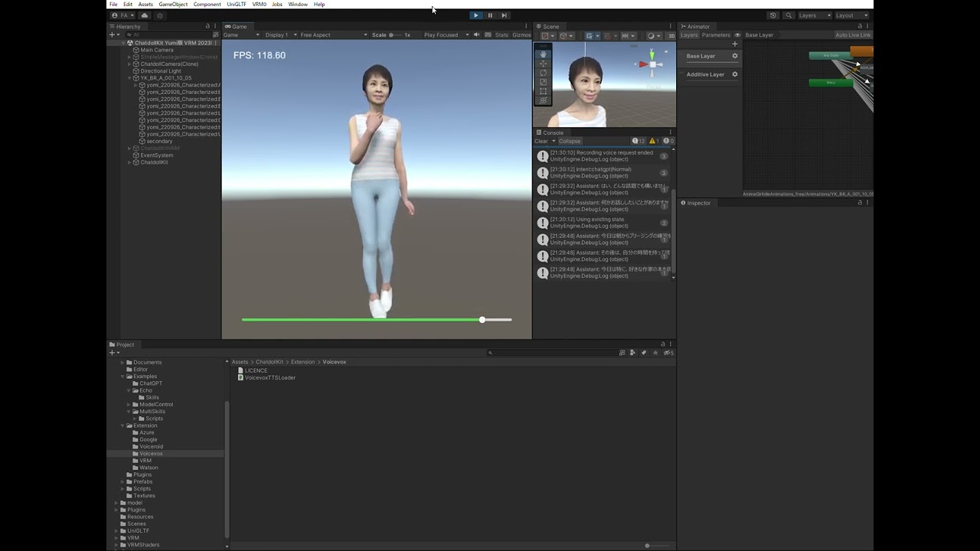The height and width of the screenshot is (551, 980).
Task: Switch to Animator Parameters tab
Action: pyautogui.click(x=716, y=35)
